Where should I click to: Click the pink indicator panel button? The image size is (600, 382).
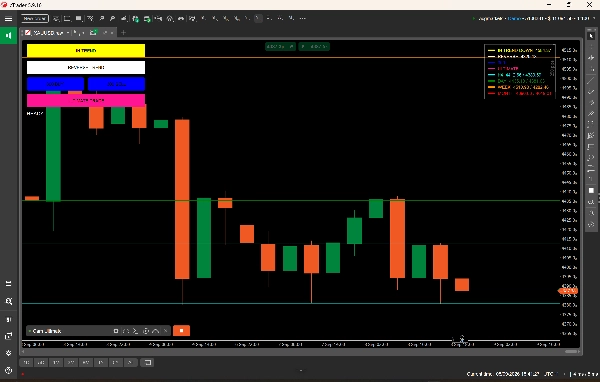(86, 100)
